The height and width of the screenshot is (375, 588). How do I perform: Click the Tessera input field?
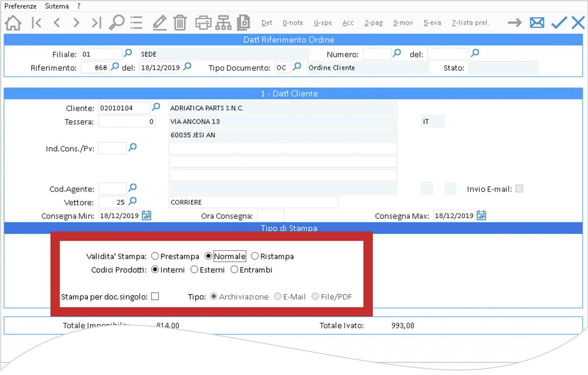(127, 121)
